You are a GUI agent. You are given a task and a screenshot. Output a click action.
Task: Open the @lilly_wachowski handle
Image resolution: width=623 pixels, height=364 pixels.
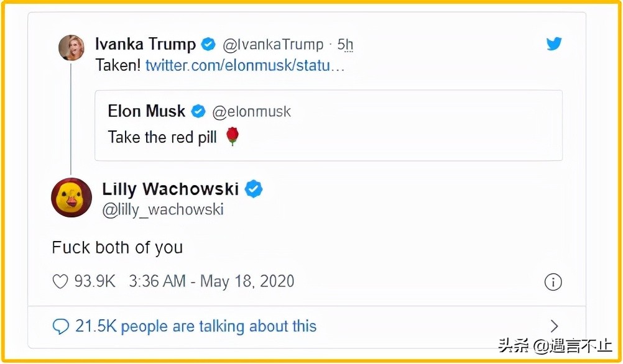pyautogui.click(x=163, y=209)
